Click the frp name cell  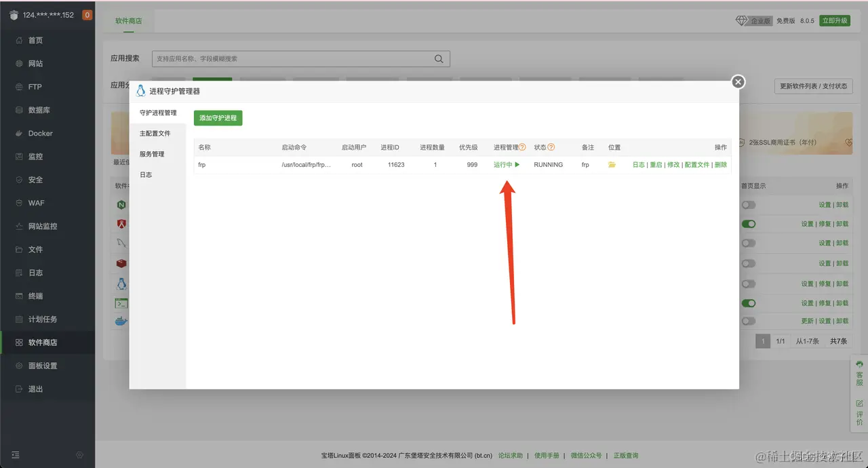202,165
